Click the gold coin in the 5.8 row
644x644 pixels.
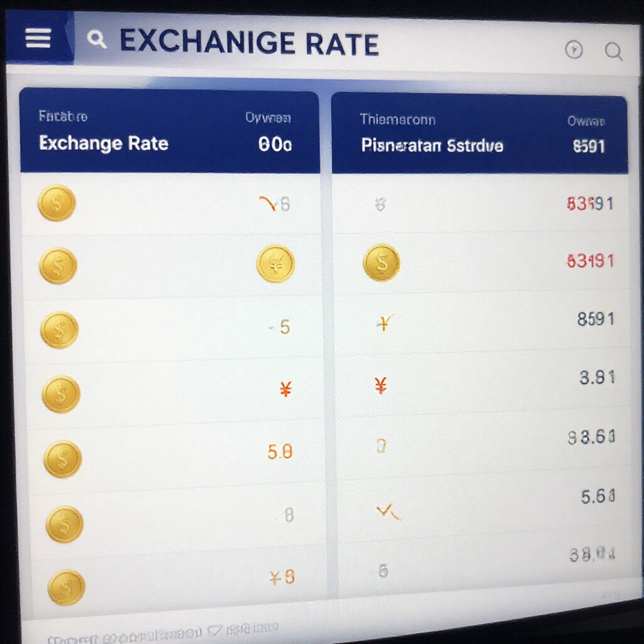tap(62, 458)
